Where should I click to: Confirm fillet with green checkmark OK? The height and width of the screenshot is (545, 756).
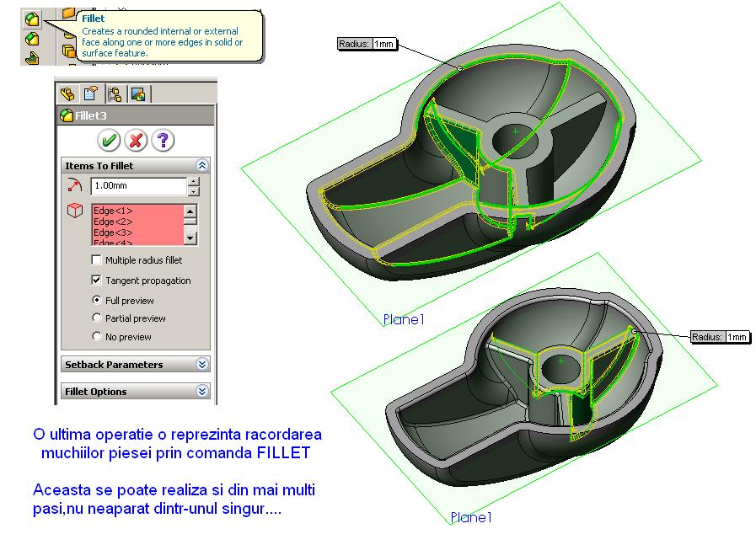pyautogui.click(x=109, y=140)
